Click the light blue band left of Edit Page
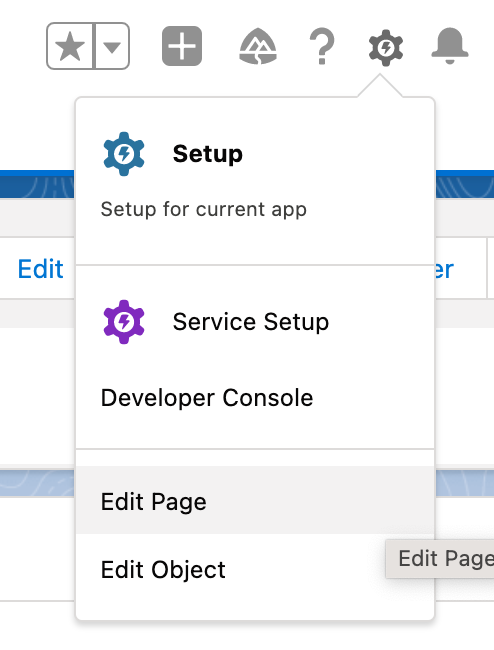Image resolution: width=494 pixels, height=650 pixels. click(x=37, y=483)
